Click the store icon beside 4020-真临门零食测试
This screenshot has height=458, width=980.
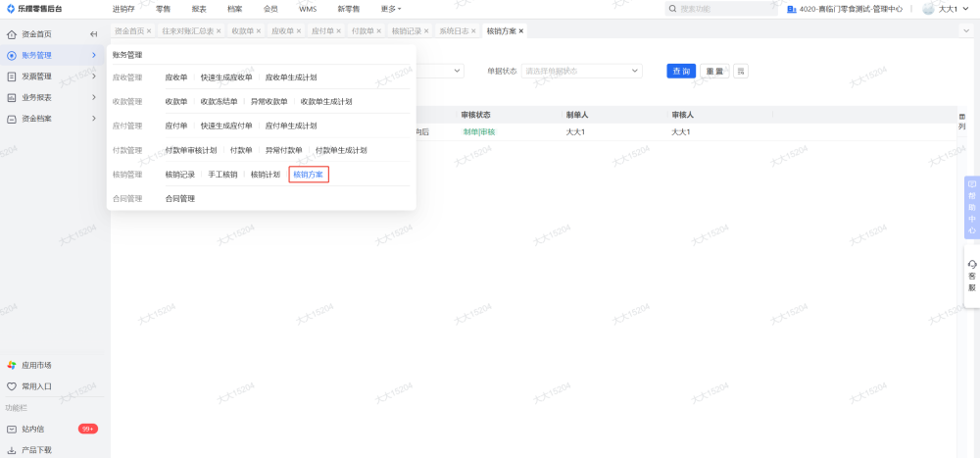pyautogui.click(x=792, y=10)
